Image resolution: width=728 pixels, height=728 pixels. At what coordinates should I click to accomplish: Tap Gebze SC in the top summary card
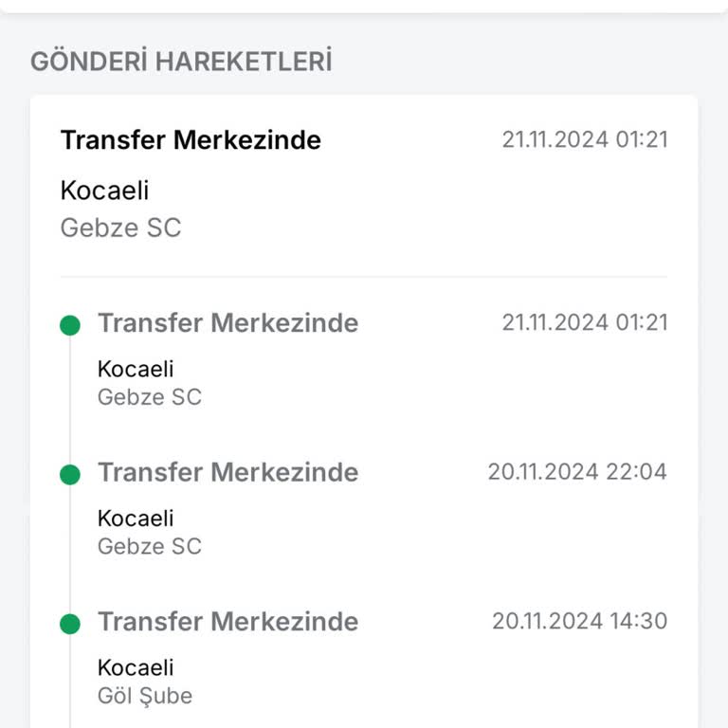tap(120, 228)
